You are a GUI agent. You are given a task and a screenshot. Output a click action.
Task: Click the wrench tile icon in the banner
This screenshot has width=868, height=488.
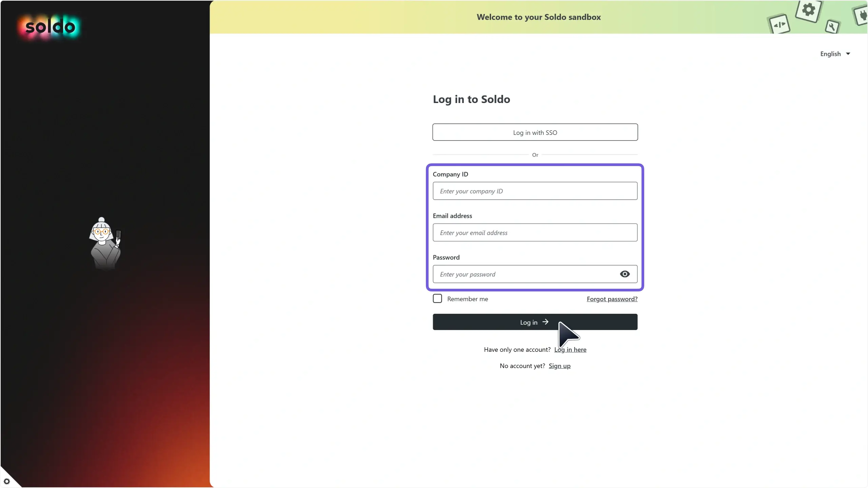click(x=832, y=27)
